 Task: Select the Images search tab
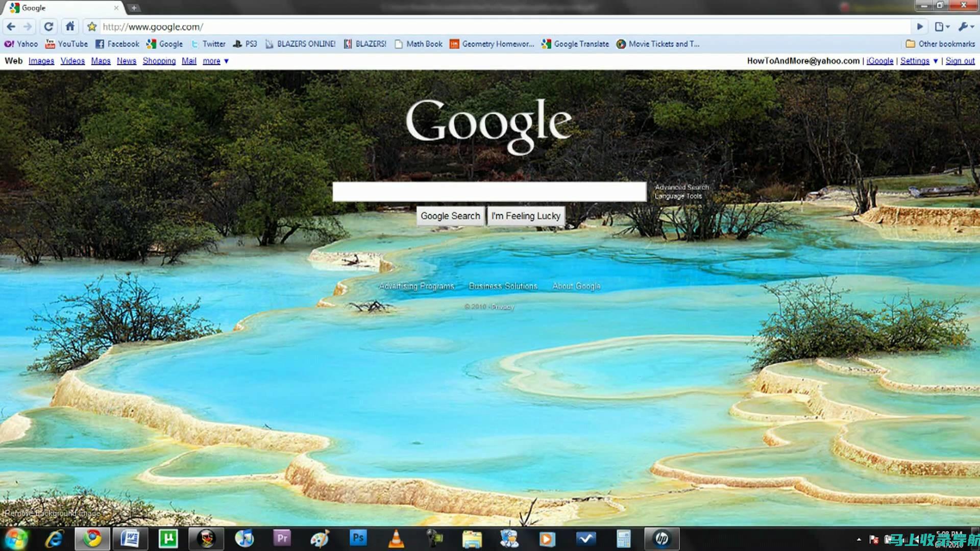click(41, 61)
